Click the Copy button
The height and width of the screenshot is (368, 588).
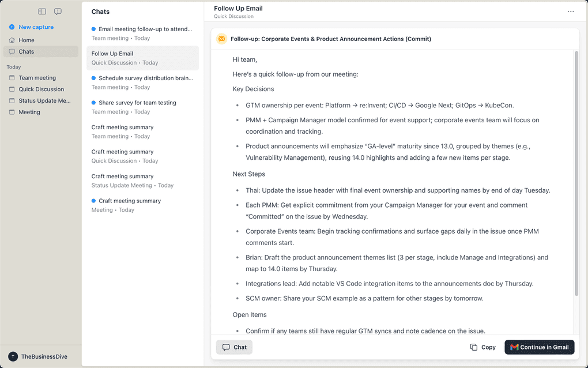[483, 347]
